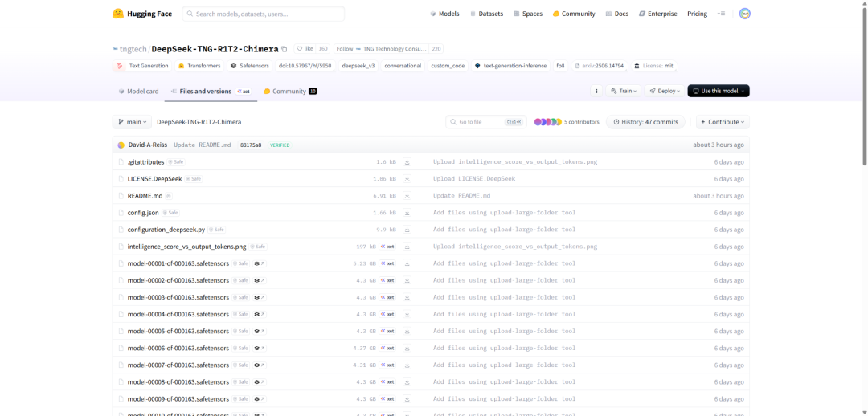Download intelligence_score_vs_output_tokens.png file

[407, 247]
